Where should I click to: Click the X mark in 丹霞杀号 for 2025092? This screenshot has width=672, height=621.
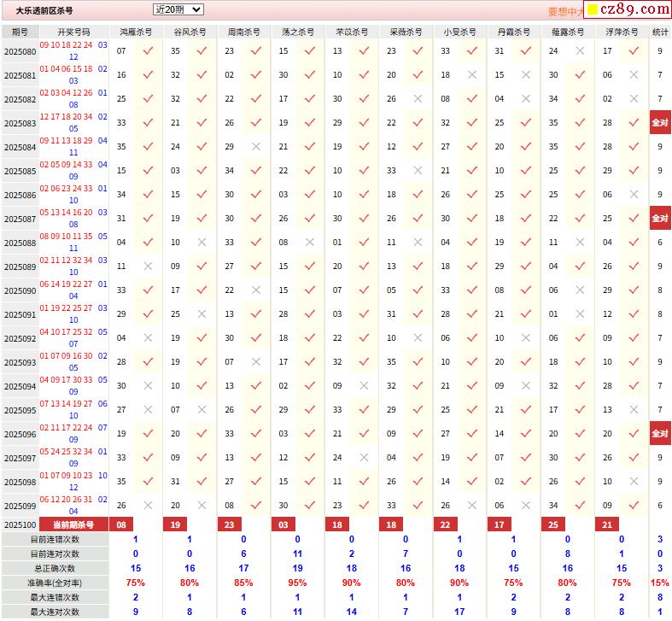(x=526, y=338)
